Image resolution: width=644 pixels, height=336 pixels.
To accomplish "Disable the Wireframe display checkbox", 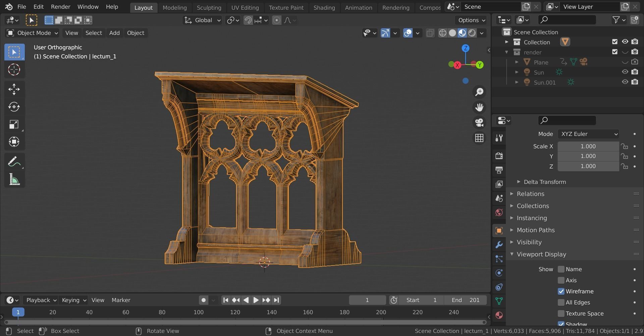I will coord(561,291).
